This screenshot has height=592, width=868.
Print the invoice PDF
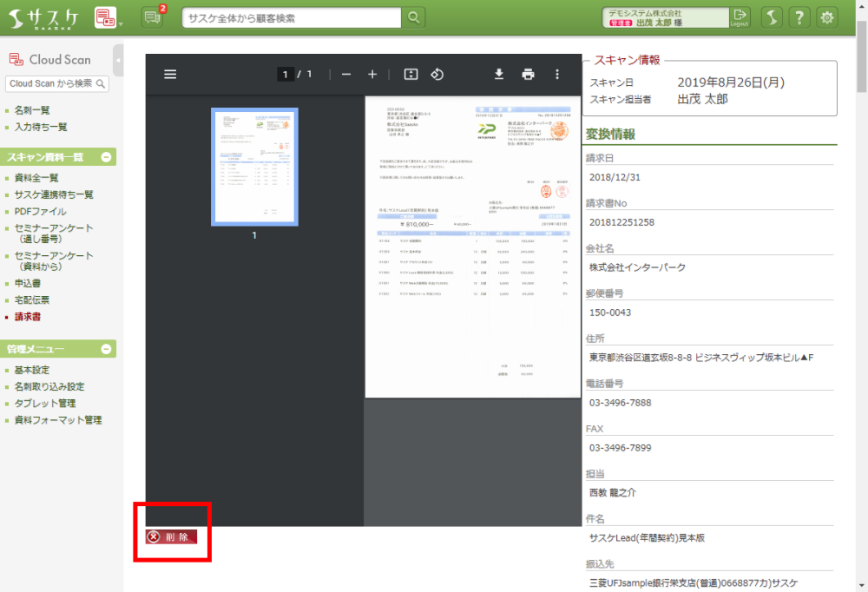[528, 75]
